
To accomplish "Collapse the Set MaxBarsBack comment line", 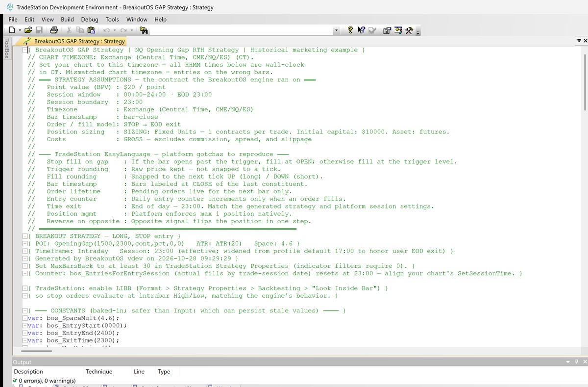I will (25, 266).
